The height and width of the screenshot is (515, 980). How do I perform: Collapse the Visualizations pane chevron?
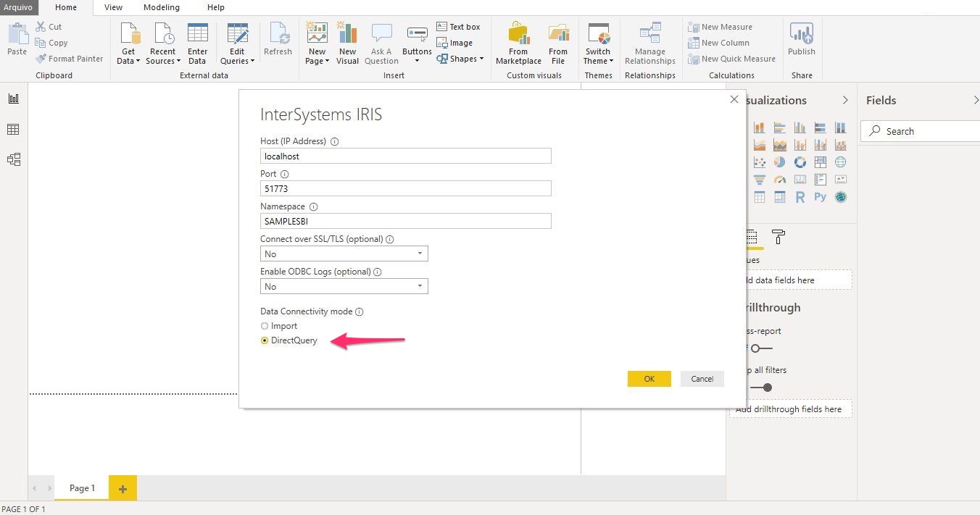(x=844, y=100)
